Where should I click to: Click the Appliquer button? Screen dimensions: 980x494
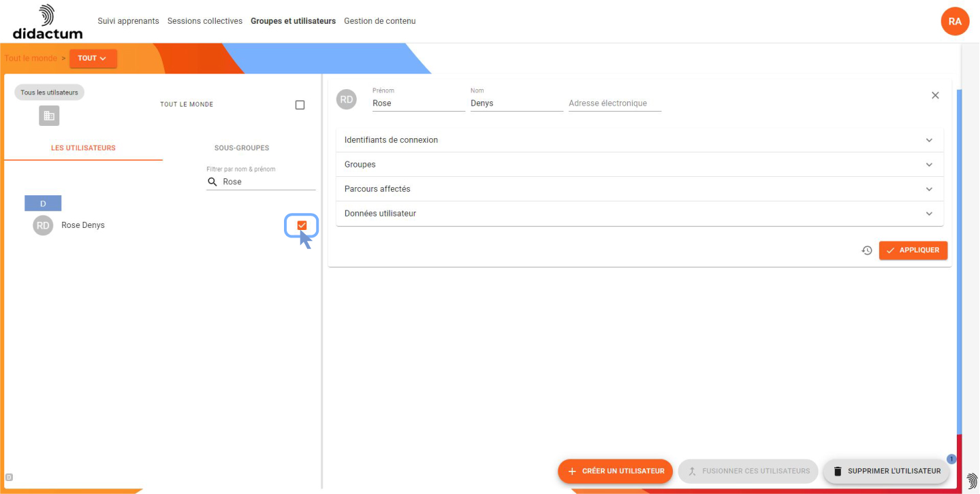coord(913,250)
